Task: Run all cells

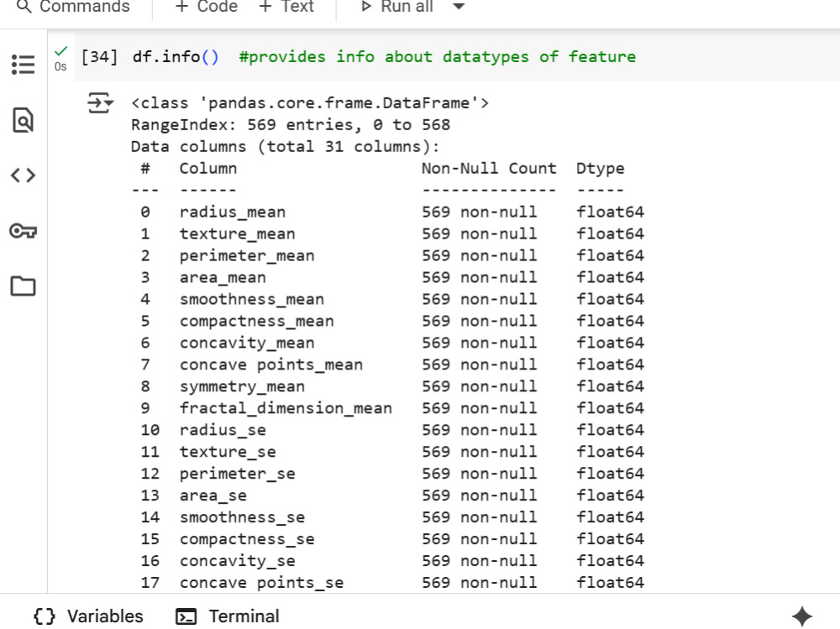Action: (x=396, y=7)
